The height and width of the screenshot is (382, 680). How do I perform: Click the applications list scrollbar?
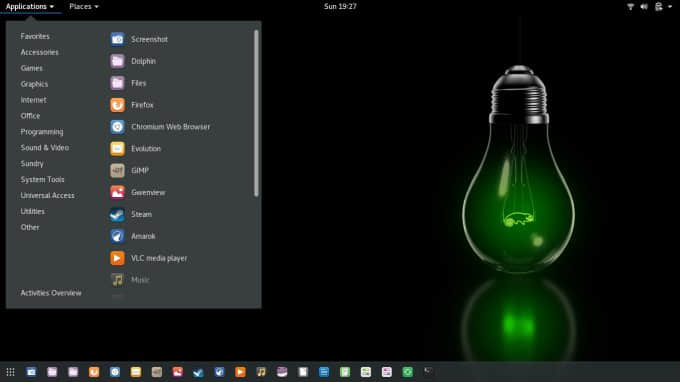point(256,113)
